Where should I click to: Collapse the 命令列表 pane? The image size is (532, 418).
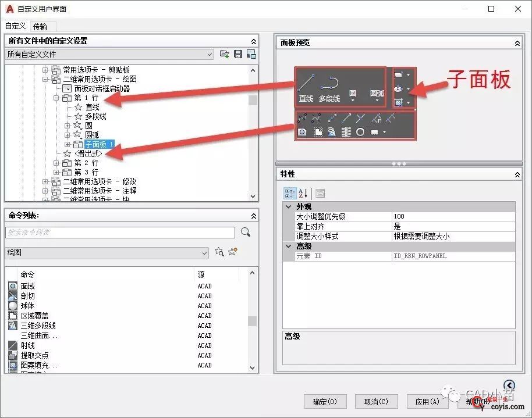click(x=253, y=216)
